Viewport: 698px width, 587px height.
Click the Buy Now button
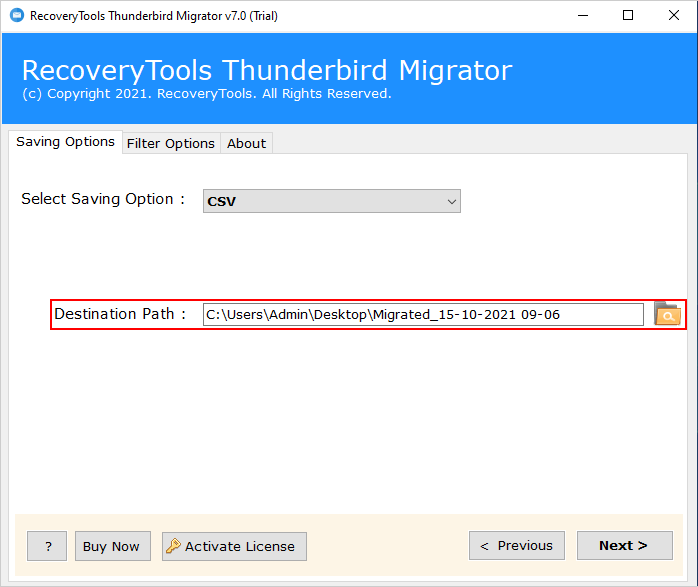113,546
